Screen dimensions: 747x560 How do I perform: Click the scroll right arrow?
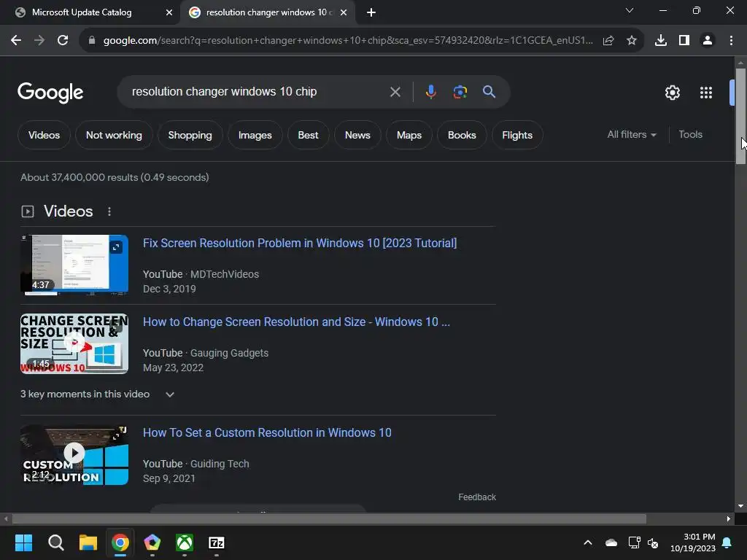[x=729, y=518]
